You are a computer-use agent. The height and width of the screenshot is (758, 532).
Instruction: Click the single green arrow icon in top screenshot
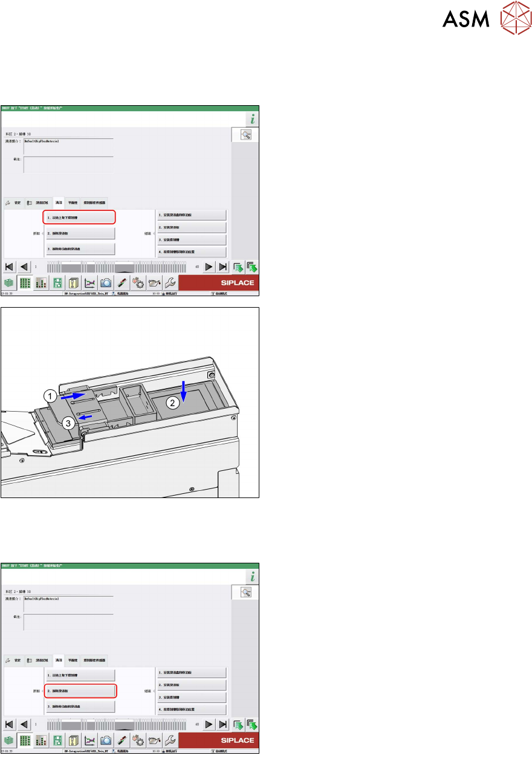[x=238, y=267]
